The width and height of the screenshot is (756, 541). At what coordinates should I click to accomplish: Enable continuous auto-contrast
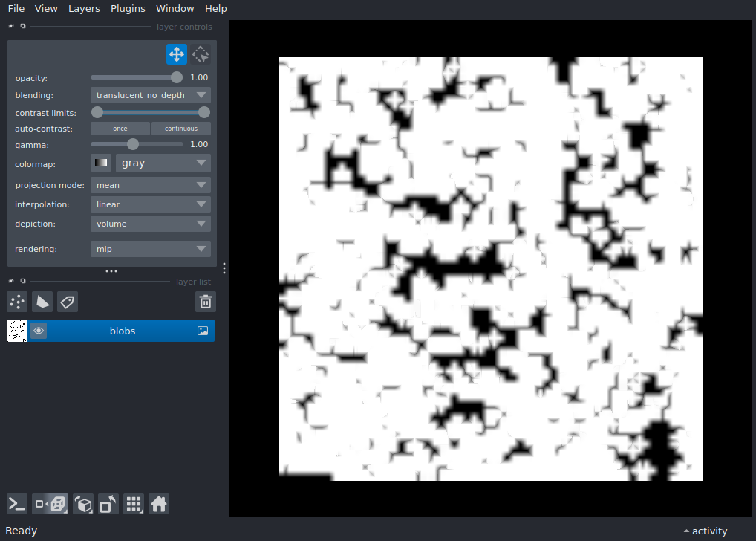point(180,128)
